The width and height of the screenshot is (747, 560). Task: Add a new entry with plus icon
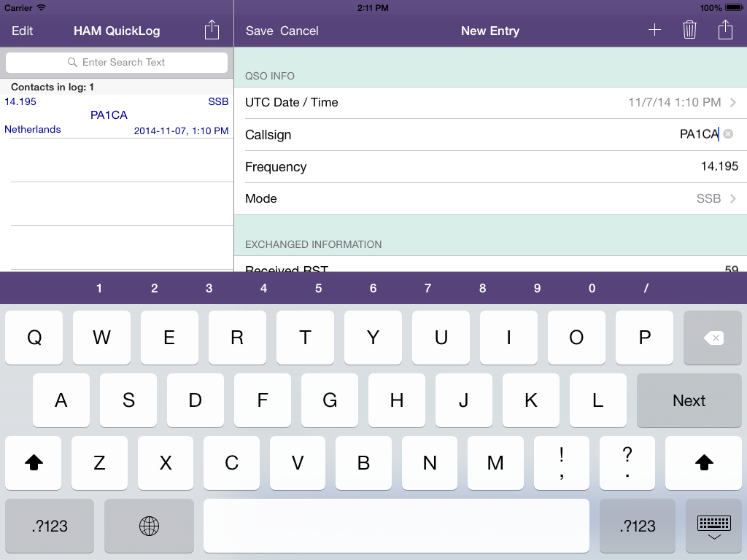pos(654,30)
